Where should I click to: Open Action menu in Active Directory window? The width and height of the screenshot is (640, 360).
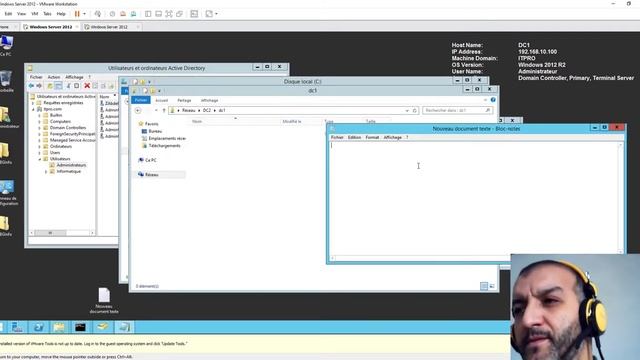pos(54,77)
